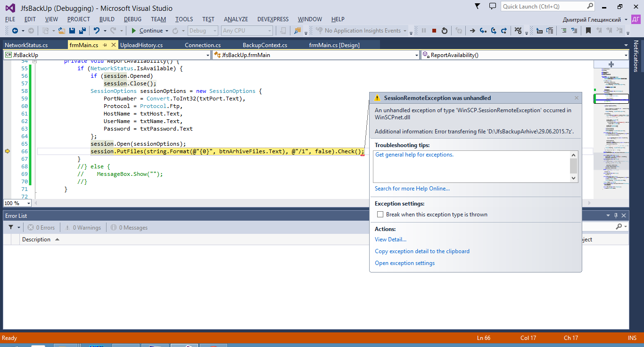Click the Step Over debug icon

493,31
